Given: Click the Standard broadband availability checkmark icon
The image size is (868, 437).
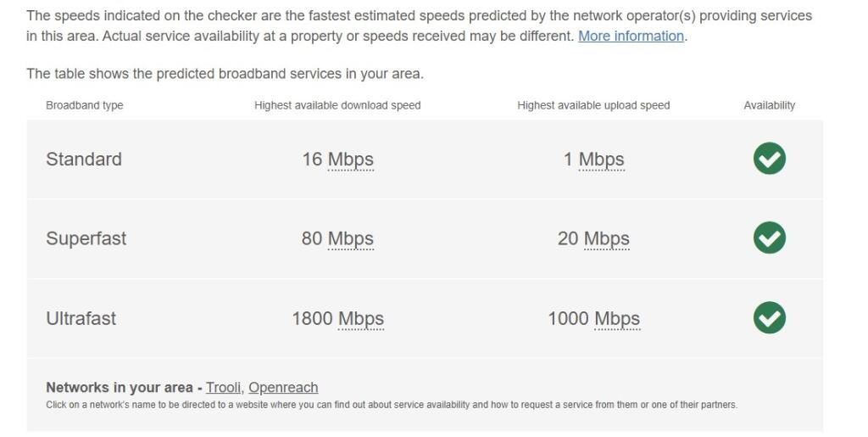Looking at the screenshot, I should (x=769, y=159).
